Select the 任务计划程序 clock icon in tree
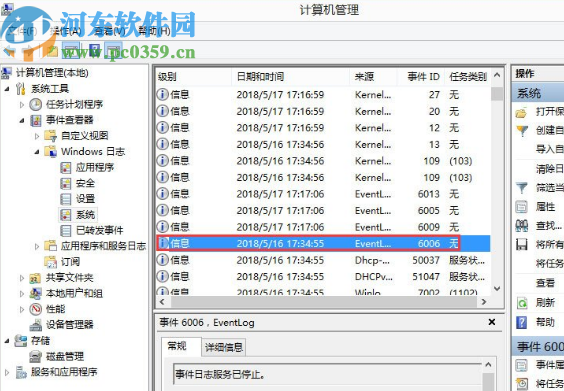Viewport: 564px width, 391px height. (x=35, y=104)
